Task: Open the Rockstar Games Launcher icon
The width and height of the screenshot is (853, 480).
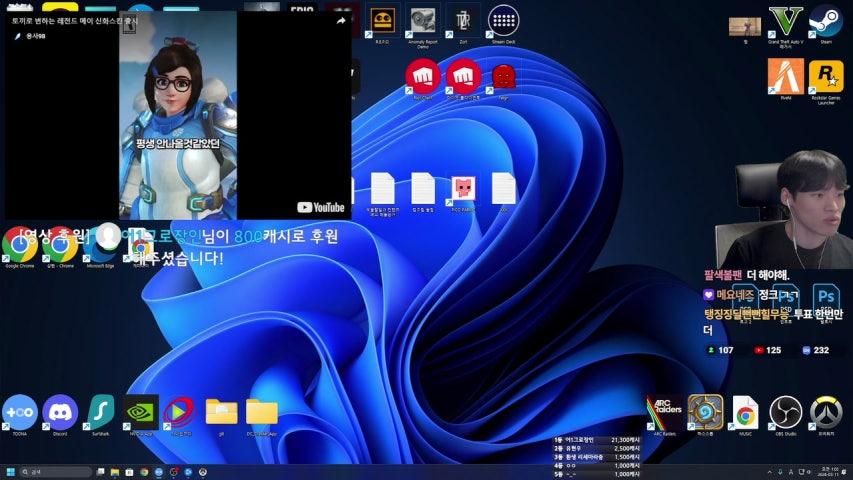Action: 825,76
